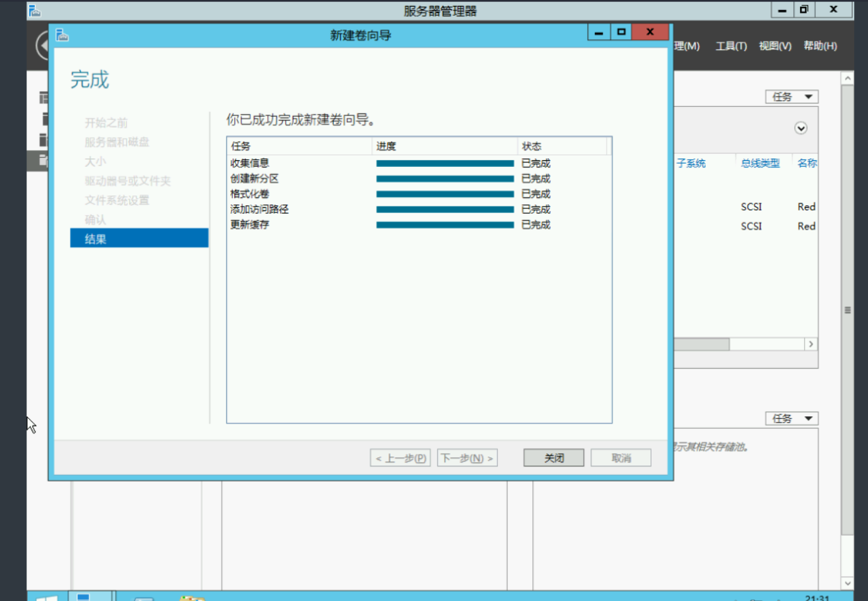Select the 添加访问路径 task row
This screenshot has height=601, width=868.
(419, 209)
